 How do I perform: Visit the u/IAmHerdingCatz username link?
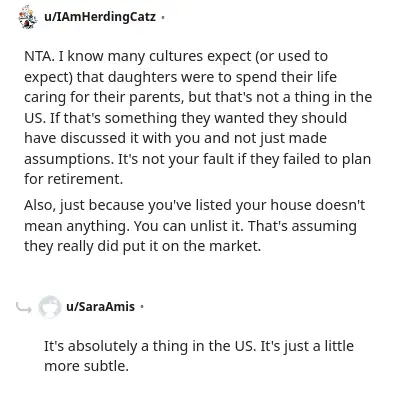point(100,16)
